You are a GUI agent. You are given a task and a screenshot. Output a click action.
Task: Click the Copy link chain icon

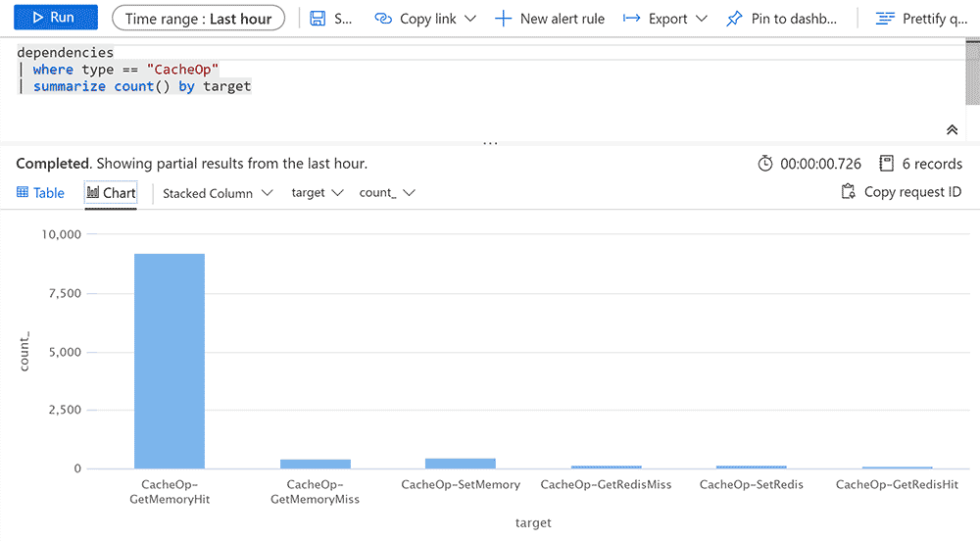[x=383, y=19]
